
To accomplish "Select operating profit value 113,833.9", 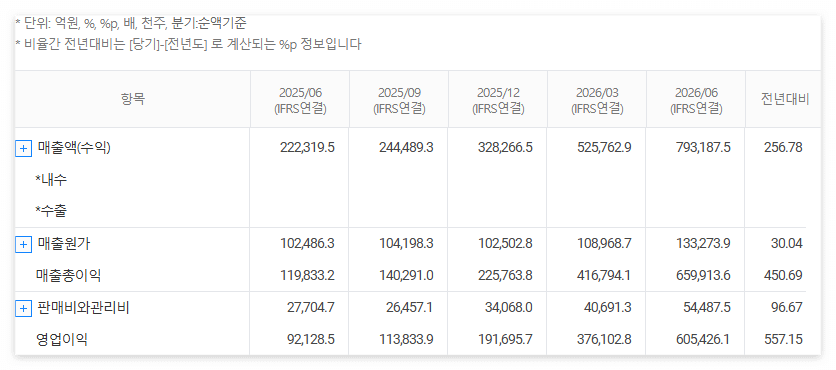I will pyautogui.click(x=406, y=340).
